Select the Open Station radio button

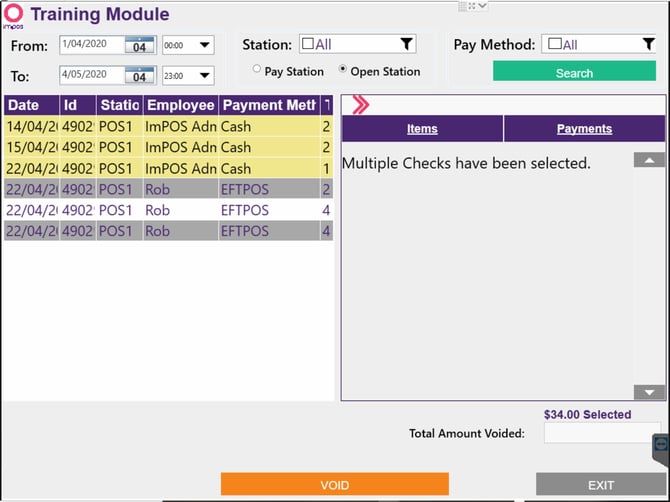342,69
